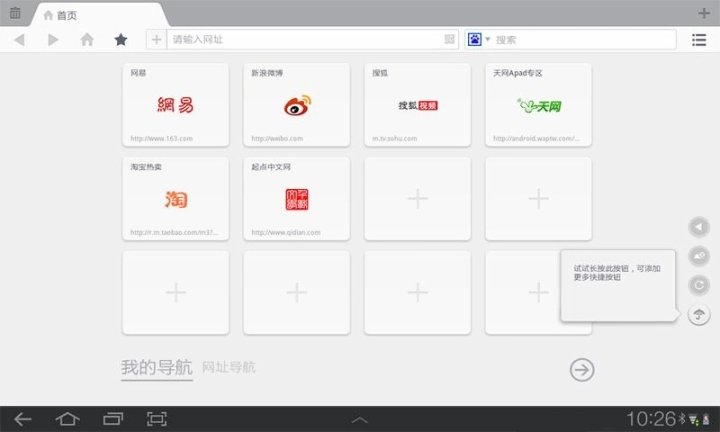Open the 天网Apad专区 shortcut tile

pos(538,105)
